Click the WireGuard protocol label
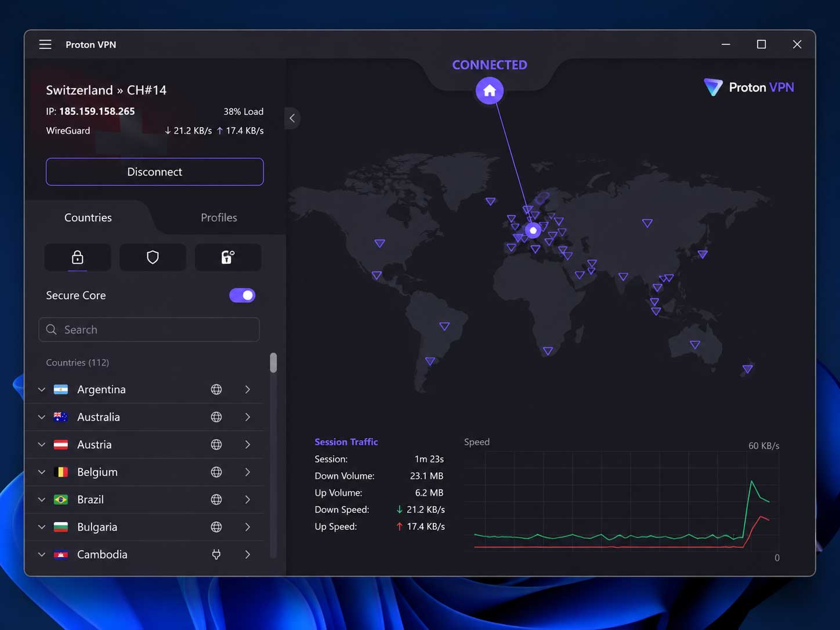 [x=68, y=131]
